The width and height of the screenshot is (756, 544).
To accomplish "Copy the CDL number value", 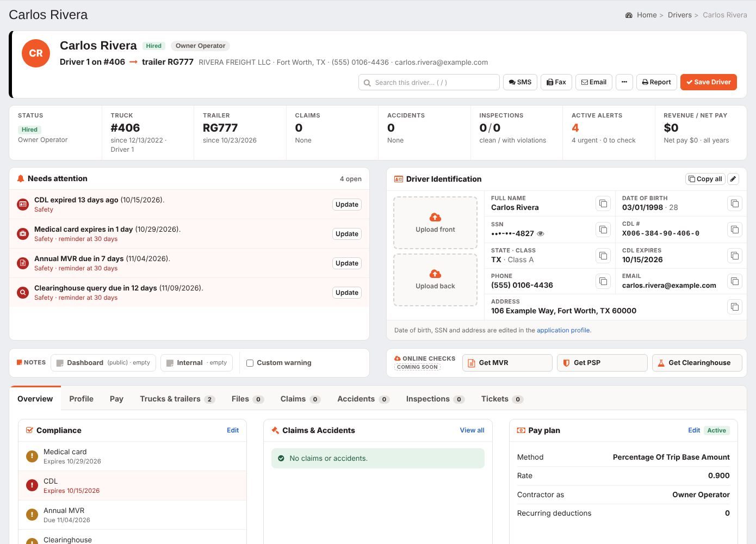I will tap(735, 230).
